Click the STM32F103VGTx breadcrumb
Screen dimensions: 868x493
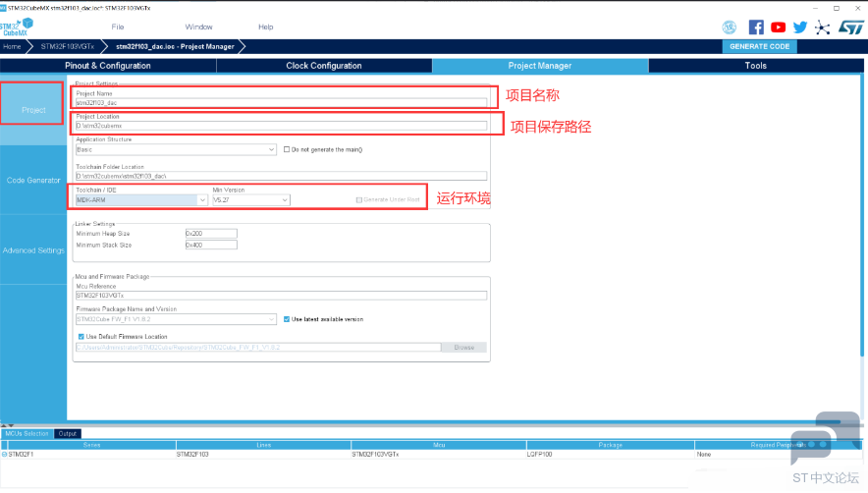point(68,46)
